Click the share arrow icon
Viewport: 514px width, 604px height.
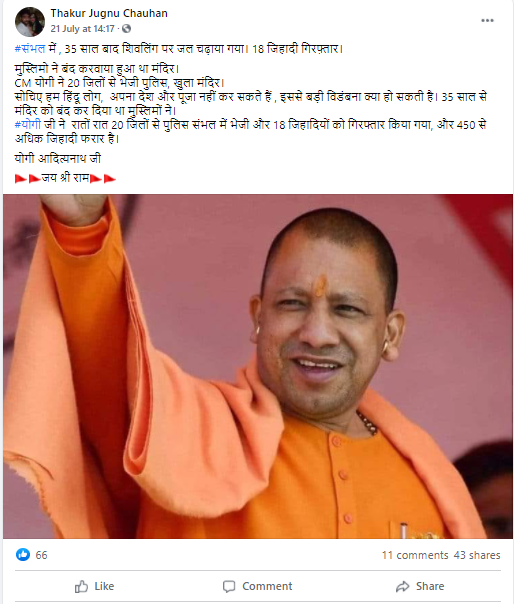[x=402, y=587]
